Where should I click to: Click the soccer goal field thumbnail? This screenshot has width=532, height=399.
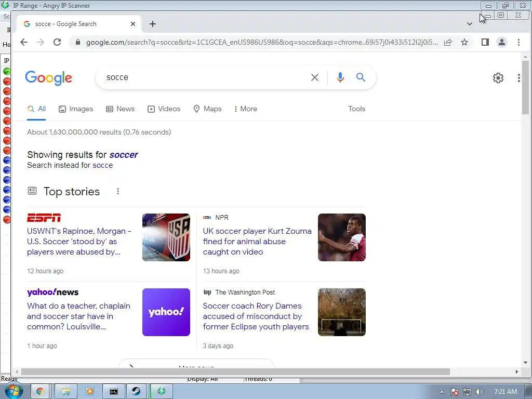[x=342, y=312]
